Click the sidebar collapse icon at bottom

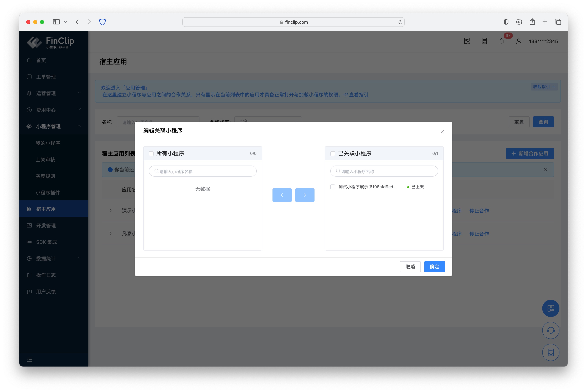[29, 359]
